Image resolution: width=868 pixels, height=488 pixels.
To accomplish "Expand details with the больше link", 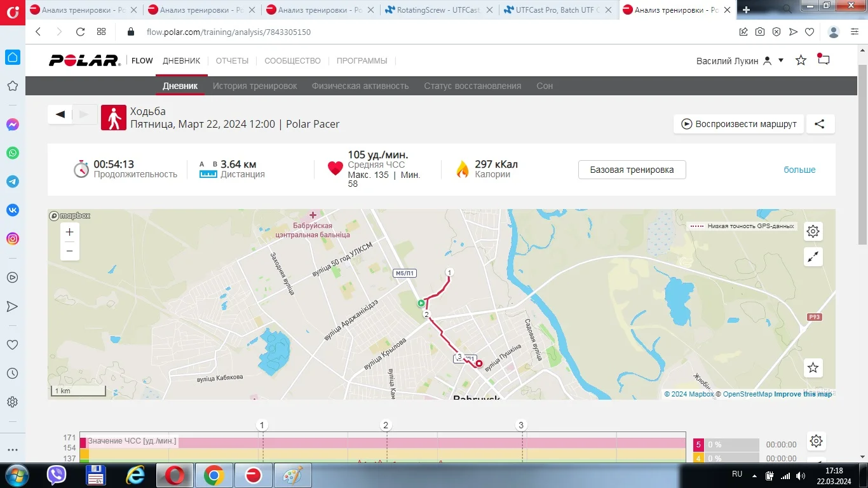I will [x=799, y=170].
